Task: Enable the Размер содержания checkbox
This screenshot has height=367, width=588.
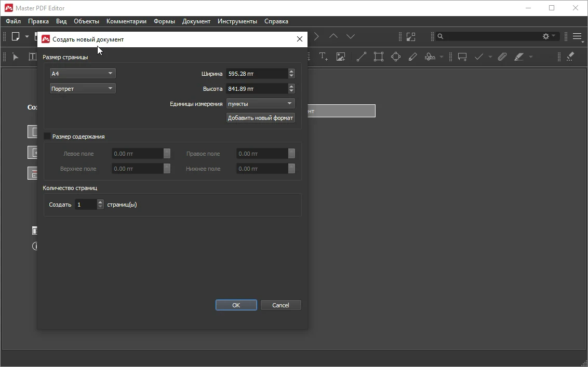Action: [47, 136]
